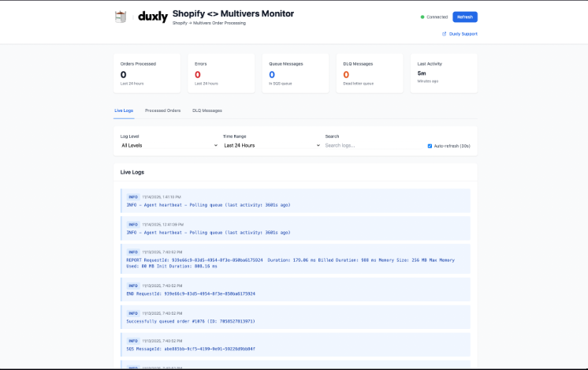Toggle the Auto-refresh (30s) checkbox
The width and height of the screenshot is (588, 370).
(430, 146)
